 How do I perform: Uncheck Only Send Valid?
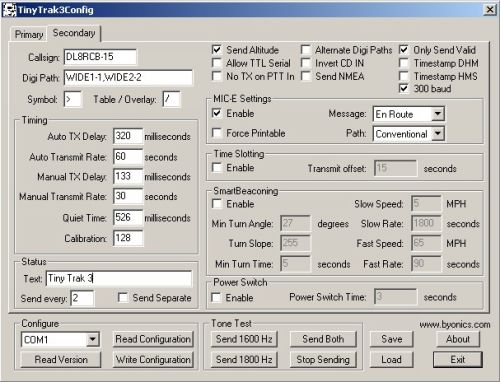404,50
